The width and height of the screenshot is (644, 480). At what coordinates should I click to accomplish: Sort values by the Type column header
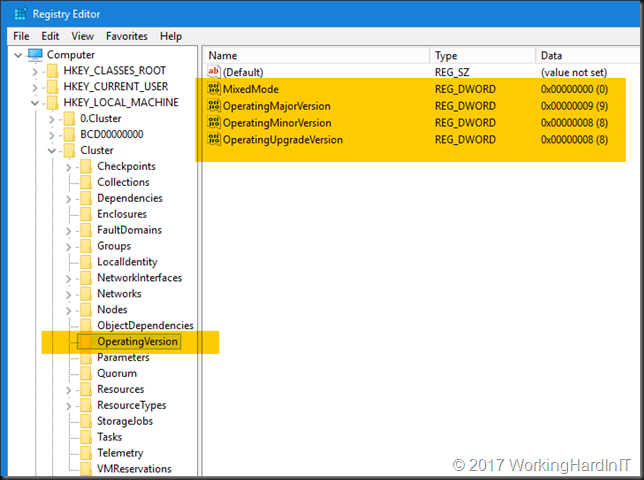point(483,55)
